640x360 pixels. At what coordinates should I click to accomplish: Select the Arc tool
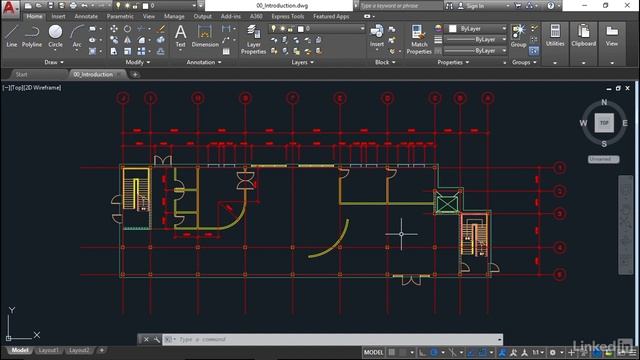77,38
